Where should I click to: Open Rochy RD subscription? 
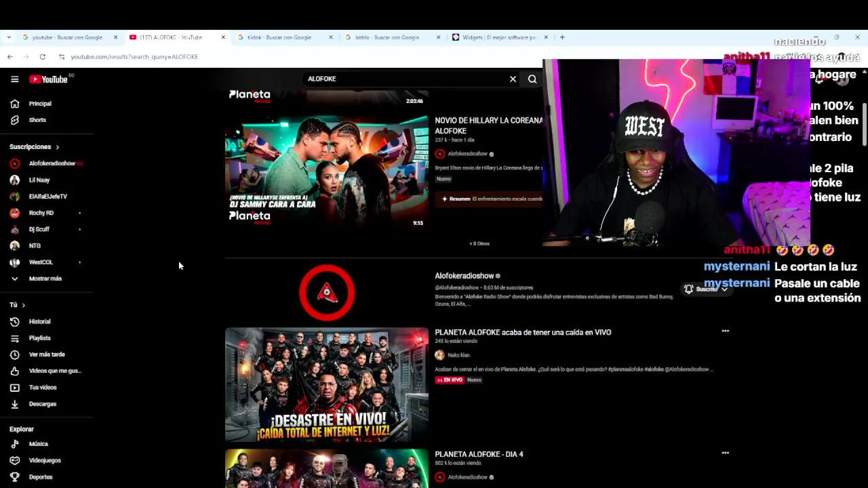(41, 213)
